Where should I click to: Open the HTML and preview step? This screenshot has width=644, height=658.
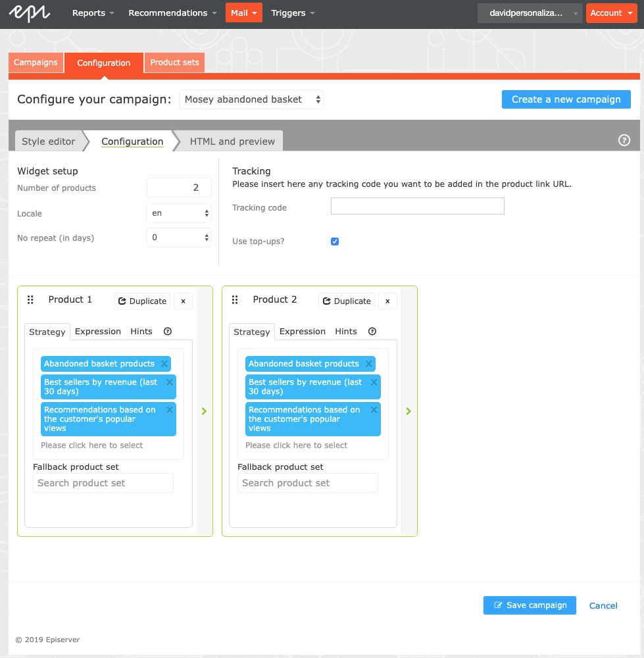click(232, 141)
